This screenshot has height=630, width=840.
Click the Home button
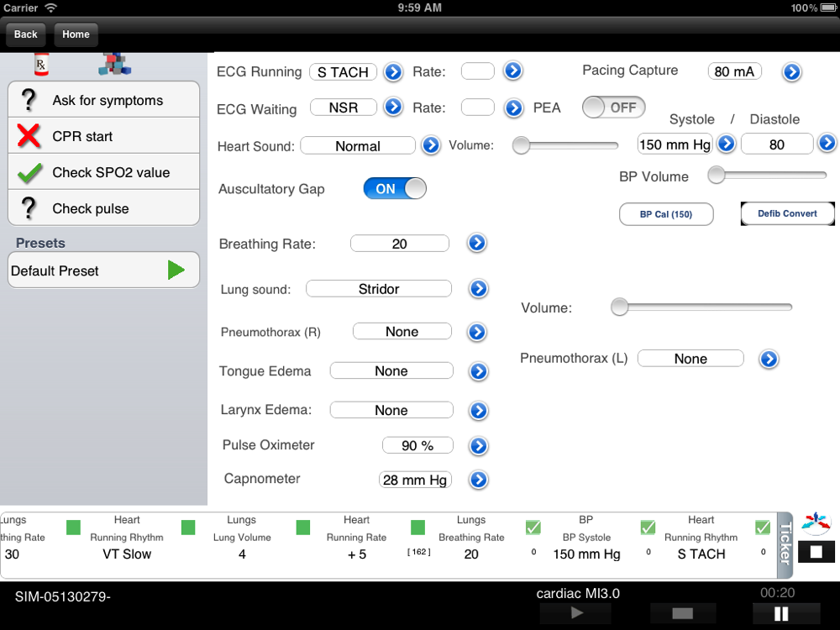[x=76, y=34]
